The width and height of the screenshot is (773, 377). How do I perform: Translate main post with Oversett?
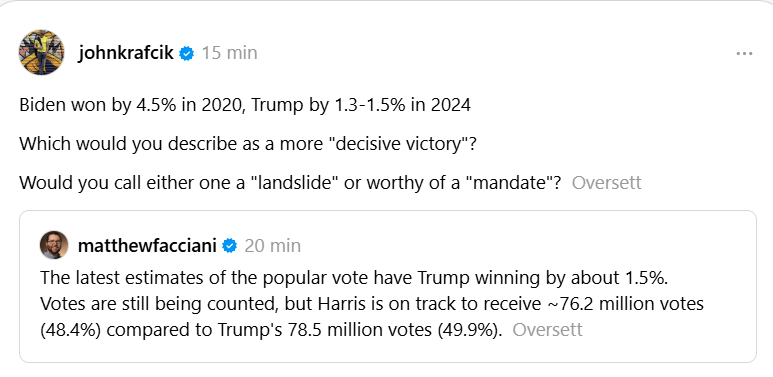coord(606,183)
